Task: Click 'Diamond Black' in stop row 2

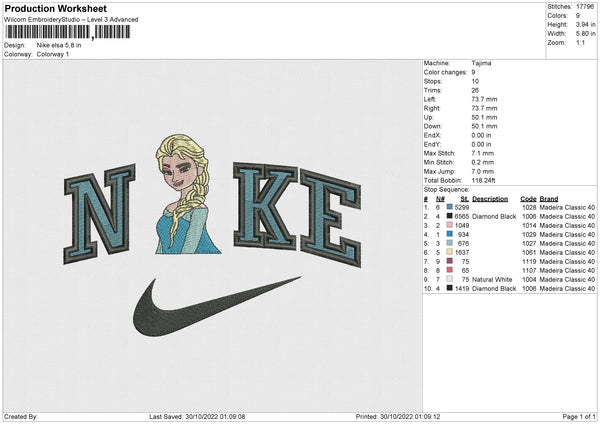Action: [x=494, y=216]
